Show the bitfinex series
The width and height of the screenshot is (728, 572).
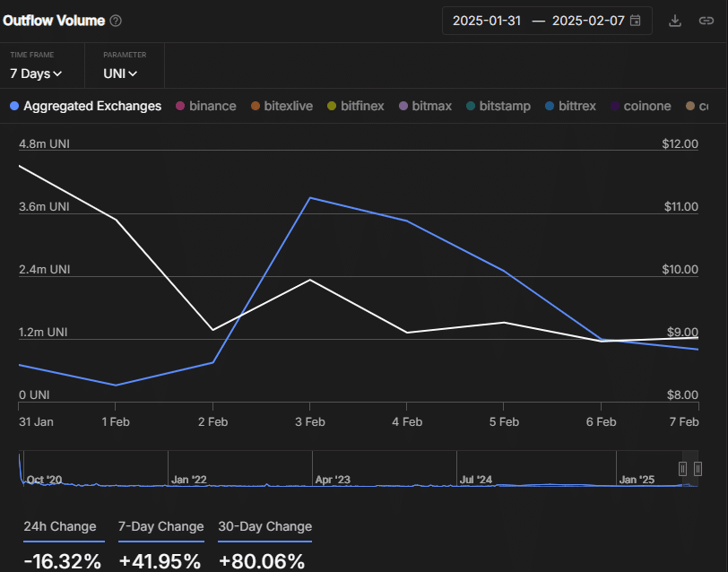pyautogui.click(x=355, y=106)
